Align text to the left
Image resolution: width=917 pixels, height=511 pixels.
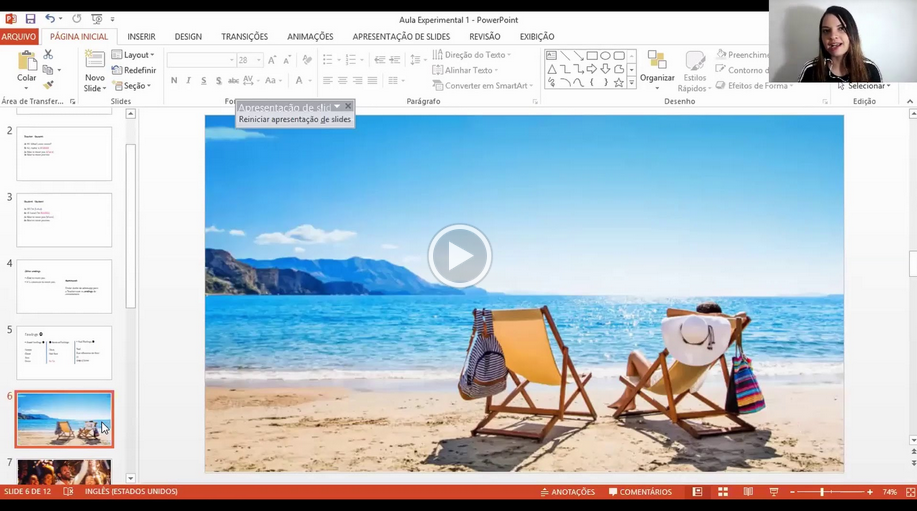click(x=328, y=81)
